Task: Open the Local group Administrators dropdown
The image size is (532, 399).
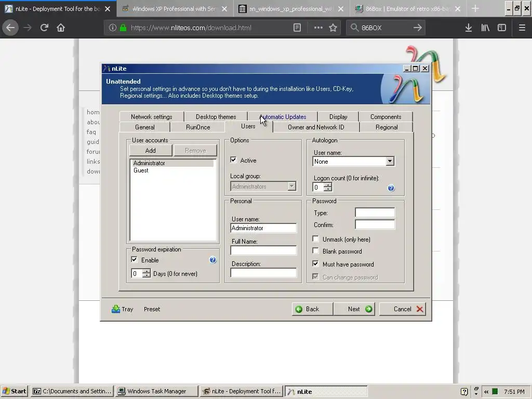Action: tap(291, 186)
